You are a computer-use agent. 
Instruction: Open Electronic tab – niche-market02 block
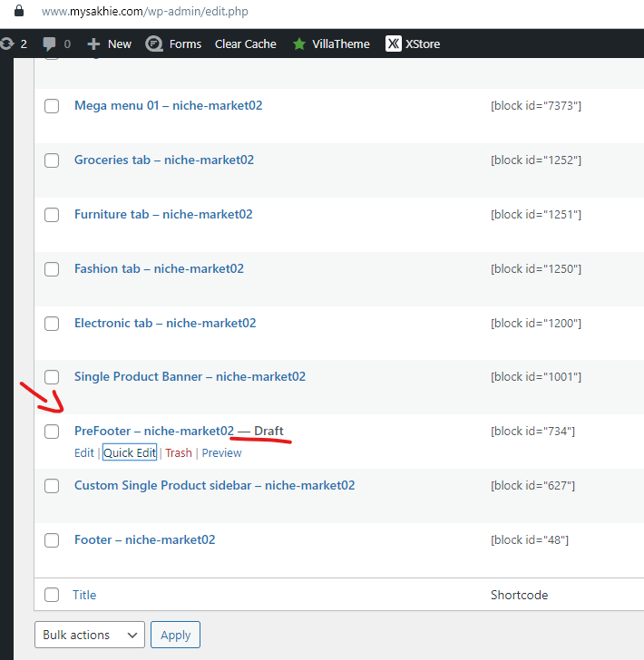165,323
